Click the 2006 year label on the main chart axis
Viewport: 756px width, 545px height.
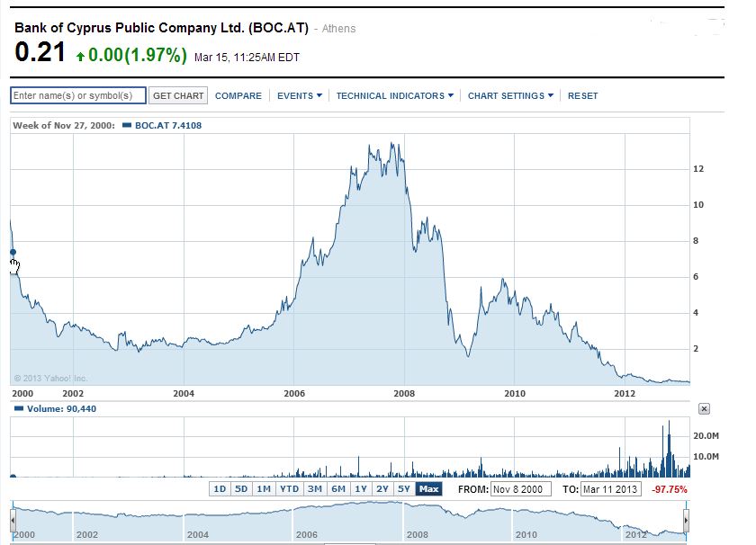click(294, 393)
